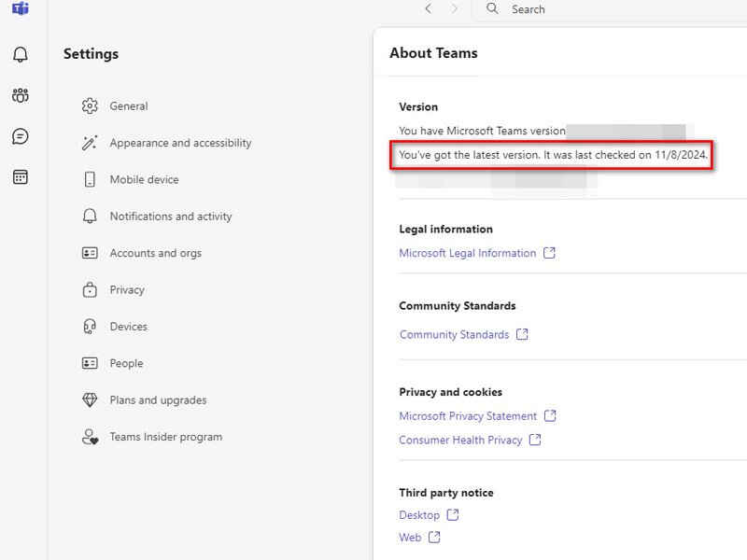This screenshot has height=560, width=747.
Task: Click the Legal information section heading
Action: (x=446, y=229)
